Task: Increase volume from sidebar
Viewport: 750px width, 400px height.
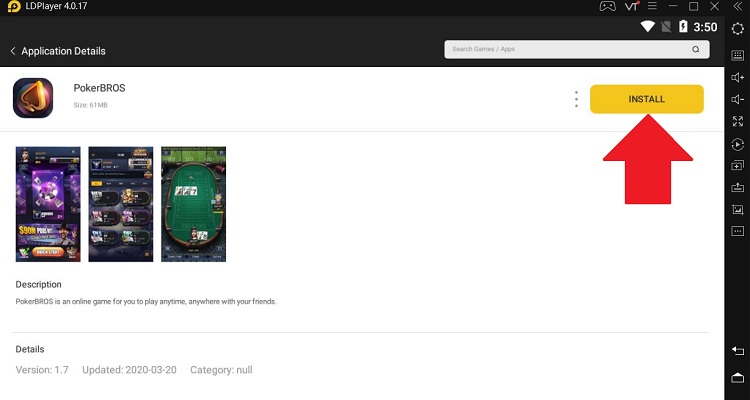Action: tap(738, 78)
